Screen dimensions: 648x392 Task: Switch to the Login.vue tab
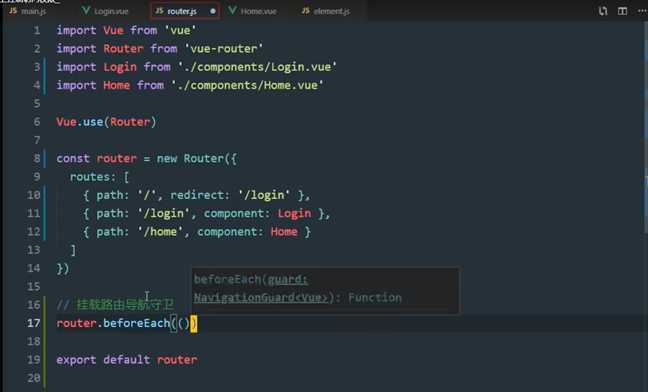coord(105,11)
